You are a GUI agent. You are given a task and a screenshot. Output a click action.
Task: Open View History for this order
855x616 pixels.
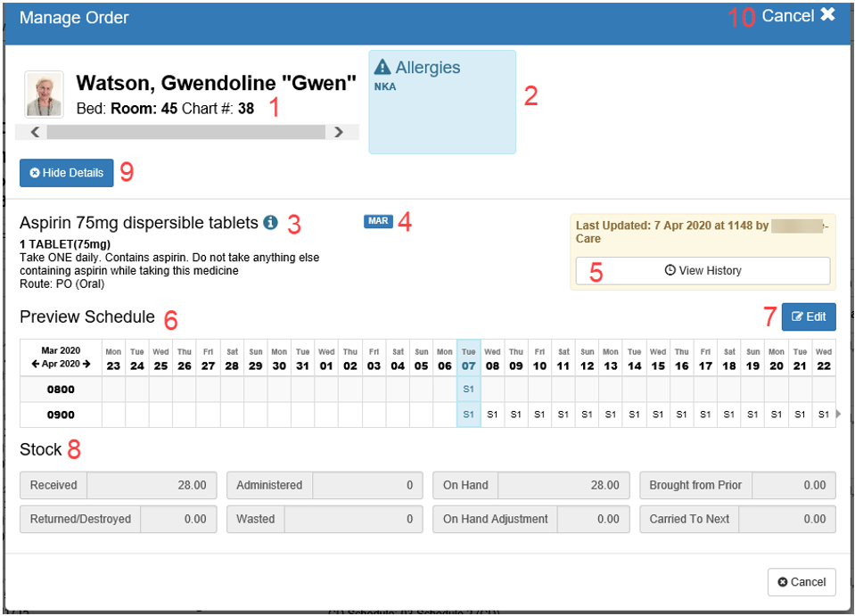[703, 270]
